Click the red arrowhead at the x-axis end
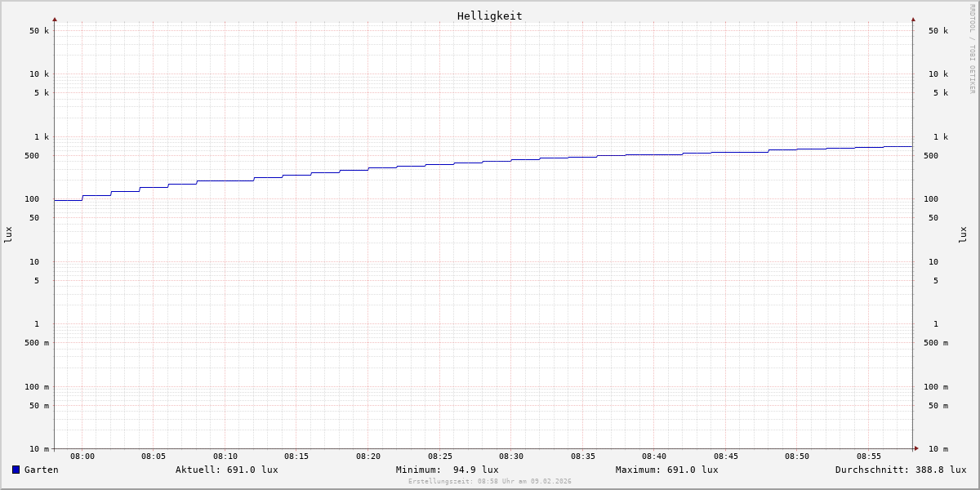This screenshot has height=490, width=980. tap(916, 448)
